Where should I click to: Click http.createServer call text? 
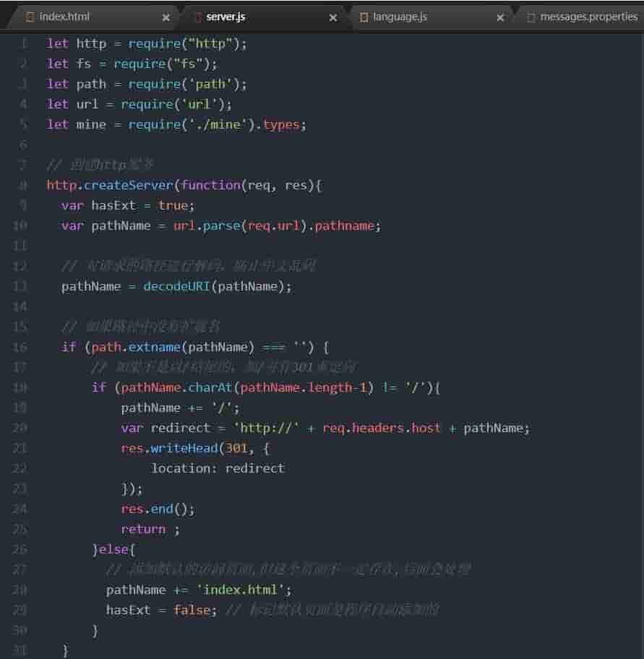[x=110, y=185]
